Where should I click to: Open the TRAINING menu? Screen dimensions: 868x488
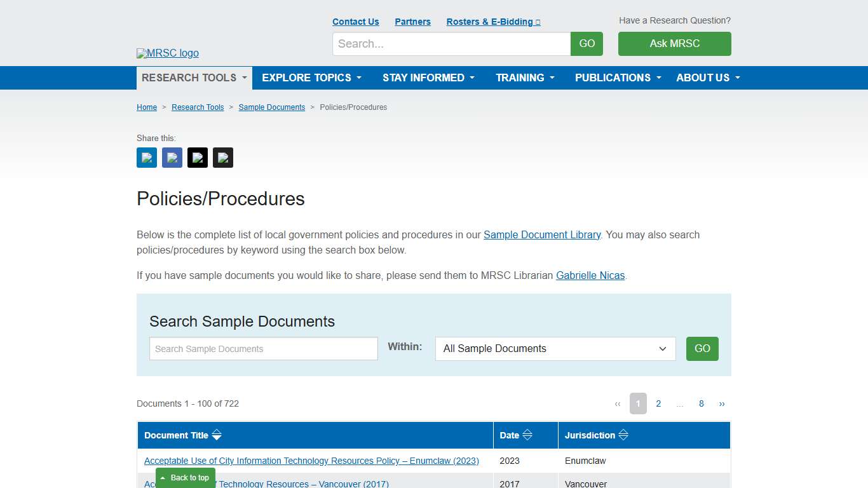click(x=525, y=78)
